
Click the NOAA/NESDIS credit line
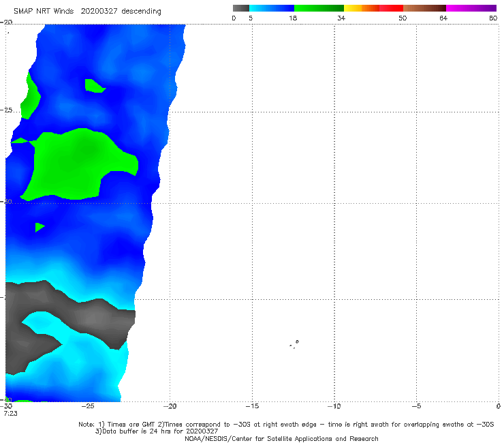pyautogui.click(x=281, y=439)
